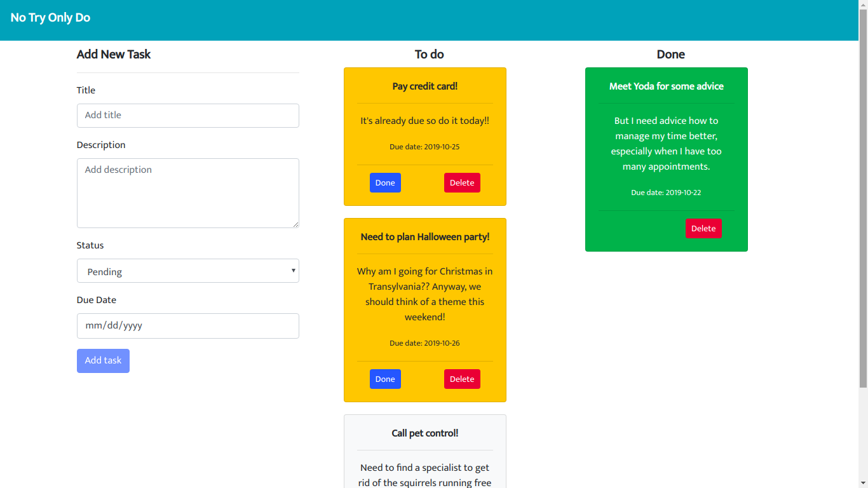Image resolution: width=868 pixels, height=488 pixels.
Task: Click the Pay credit card! card title
Action: point(425,86)
